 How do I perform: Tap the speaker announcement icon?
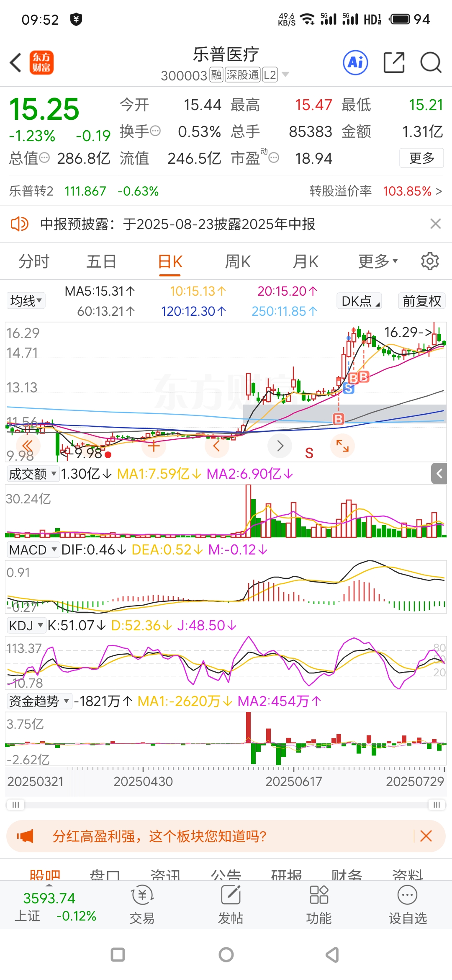[19, 224]
